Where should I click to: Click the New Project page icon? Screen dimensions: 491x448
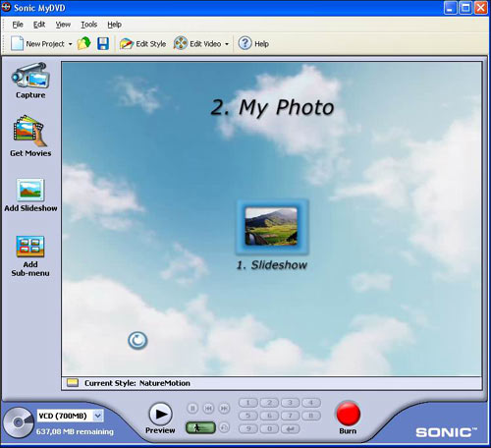(x=17, y=43)
